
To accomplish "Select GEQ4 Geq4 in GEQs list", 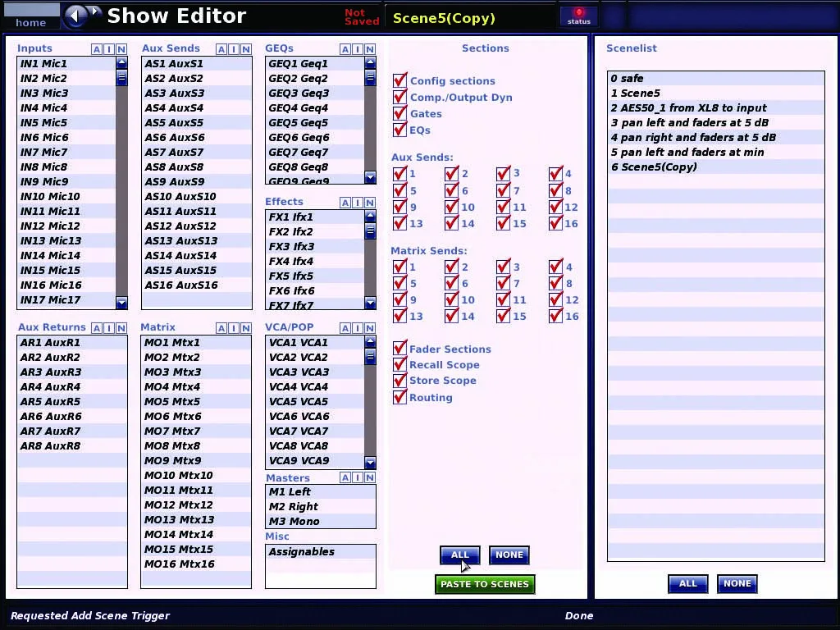I will pyautogui.click(x=314, y=107).
